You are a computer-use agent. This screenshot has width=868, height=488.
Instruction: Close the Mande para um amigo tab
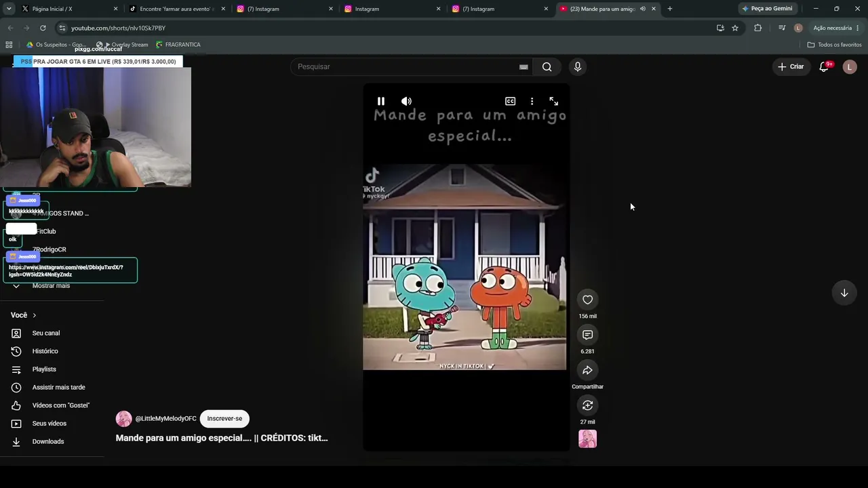click(654, 9)
